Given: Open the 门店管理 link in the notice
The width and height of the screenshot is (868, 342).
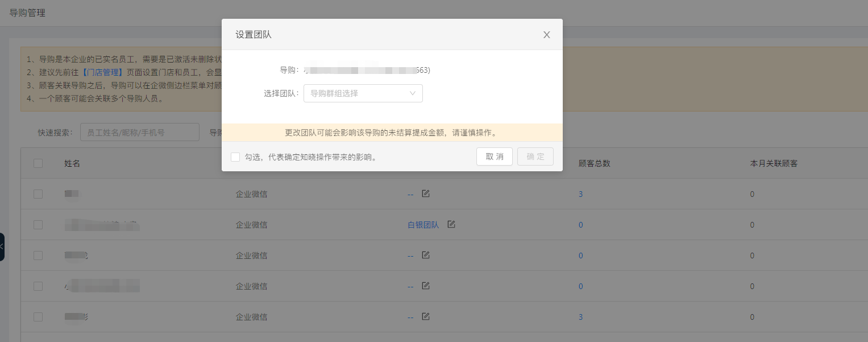Looking at the screenshot, I should [102, 72].
